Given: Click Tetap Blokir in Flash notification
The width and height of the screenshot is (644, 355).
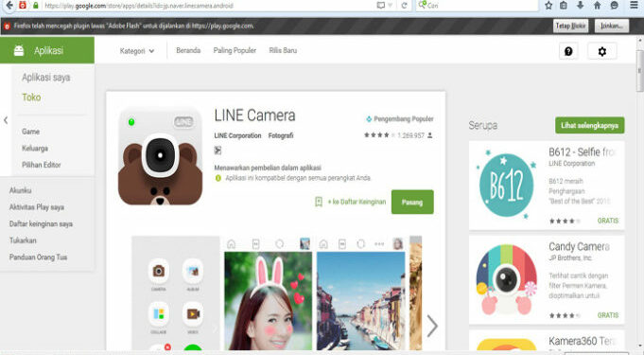Looking at the screenshot, I should tap(570, 26).
